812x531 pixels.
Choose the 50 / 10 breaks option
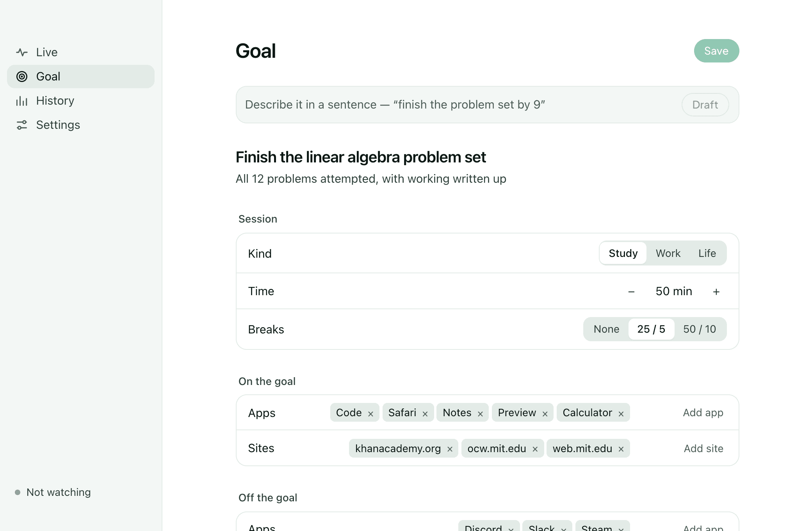click(700, 329)
